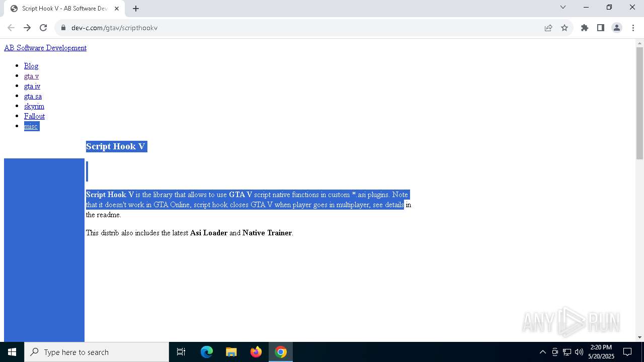Open the taskbar clock and calendar
The height and width of the screenshot is (362, 644).
pyautogui.click(x=601, y=352)
